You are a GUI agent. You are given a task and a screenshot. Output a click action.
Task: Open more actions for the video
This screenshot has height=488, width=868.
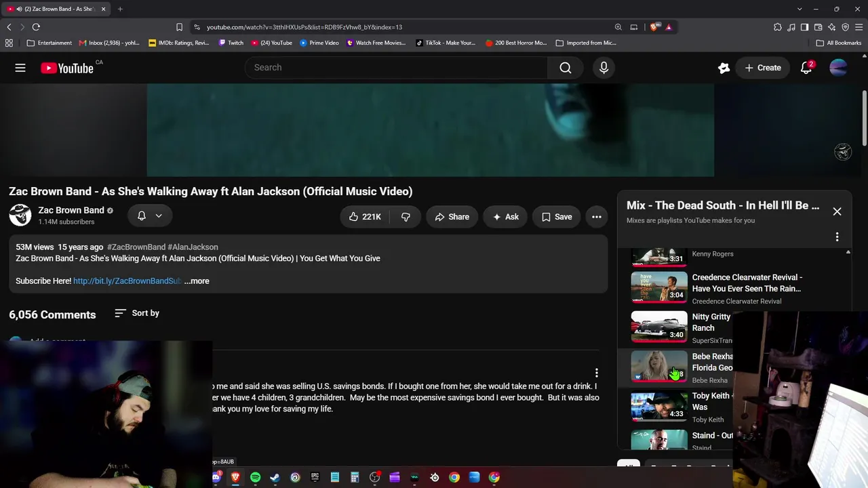click(x=597, y=217)
